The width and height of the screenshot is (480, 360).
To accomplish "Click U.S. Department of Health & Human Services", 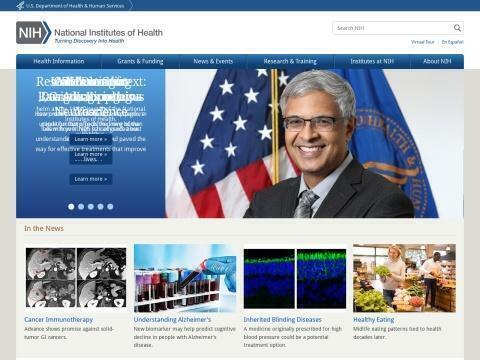I will (75, 6).
